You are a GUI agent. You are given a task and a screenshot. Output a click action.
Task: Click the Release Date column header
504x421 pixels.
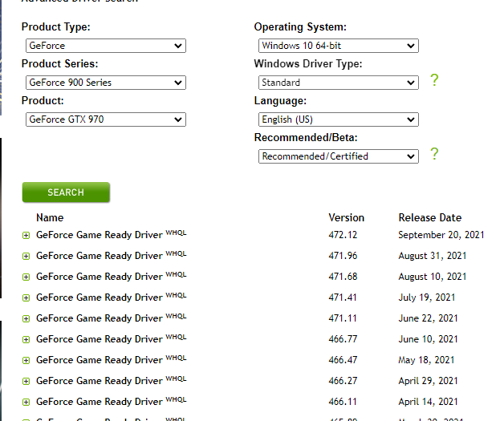[x=430, y=218]
